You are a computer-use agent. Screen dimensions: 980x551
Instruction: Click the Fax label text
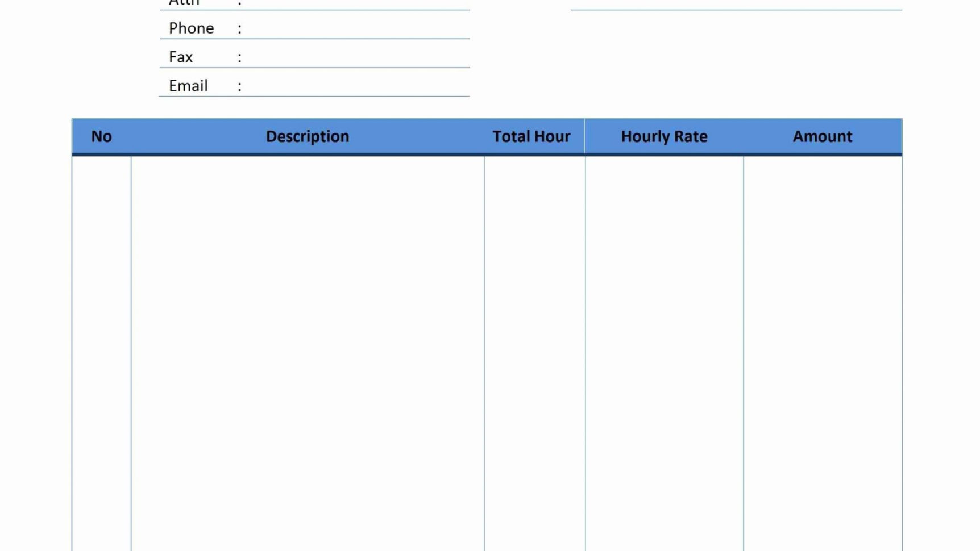[x=180, y=56]
